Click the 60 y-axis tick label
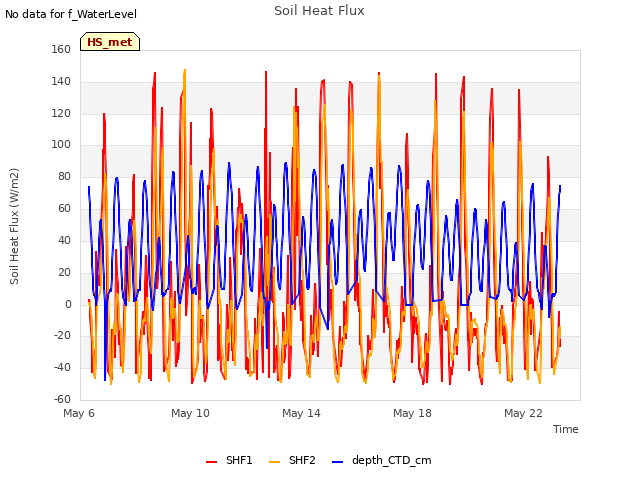640x480 pixels. click(x=64, y=208)
